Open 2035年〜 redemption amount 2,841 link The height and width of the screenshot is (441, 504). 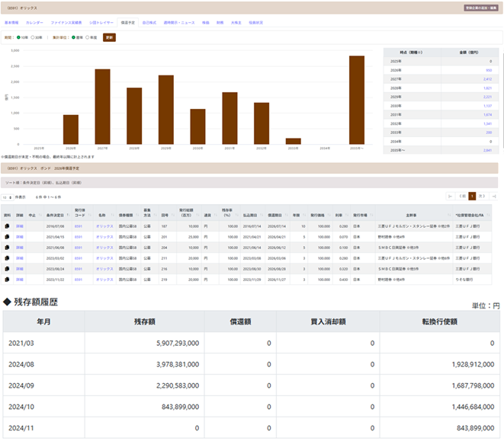click(x=488, y=150)
